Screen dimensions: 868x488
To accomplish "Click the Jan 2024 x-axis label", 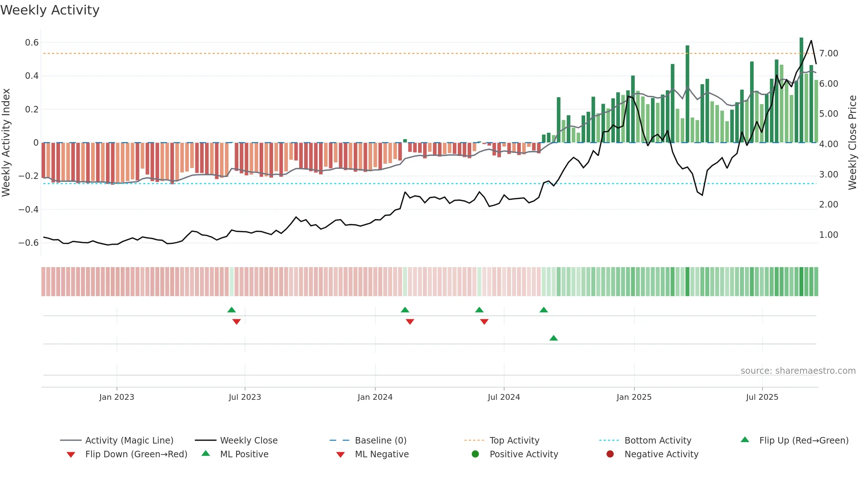I will [375, 397].
